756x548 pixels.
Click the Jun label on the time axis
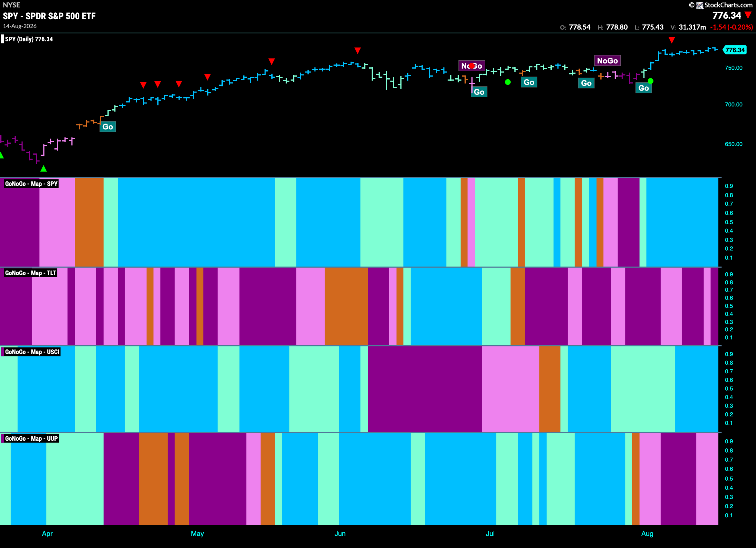coord(340,534)
